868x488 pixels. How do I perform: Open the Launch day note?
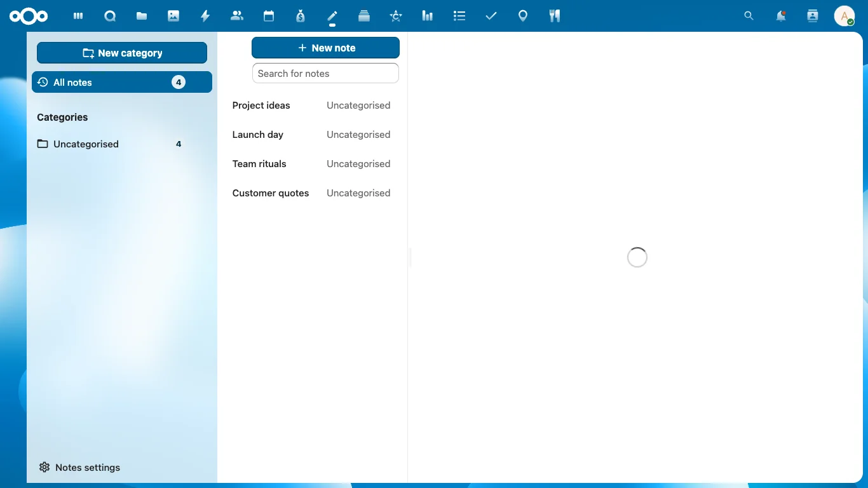pyautogui.click(x=312, y=135)
